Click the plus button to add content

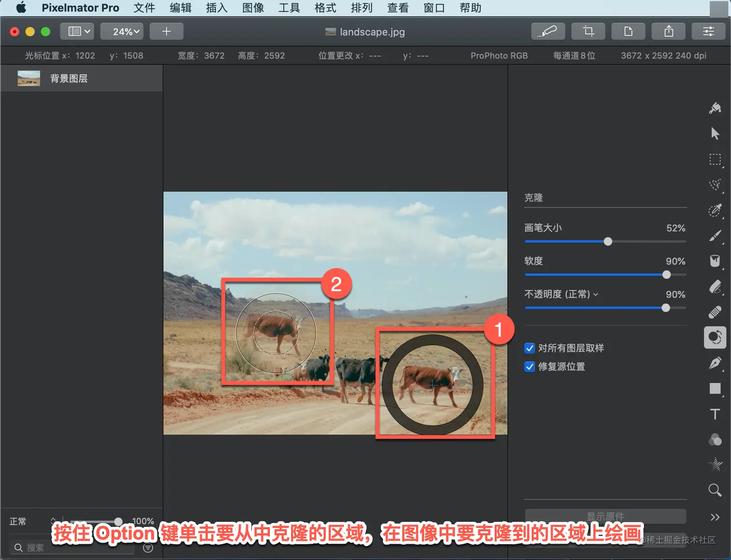pos(166,31)
